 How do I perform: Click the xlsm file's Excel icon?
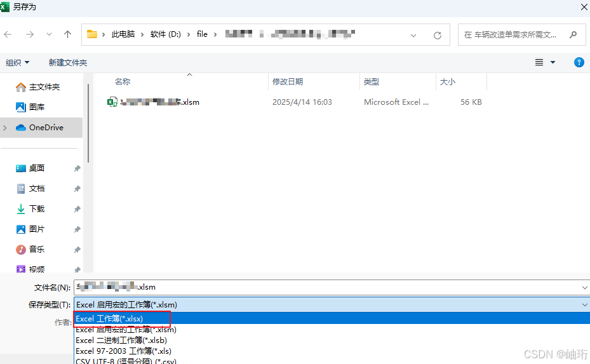pyautogui.click(x=112, y=102)
